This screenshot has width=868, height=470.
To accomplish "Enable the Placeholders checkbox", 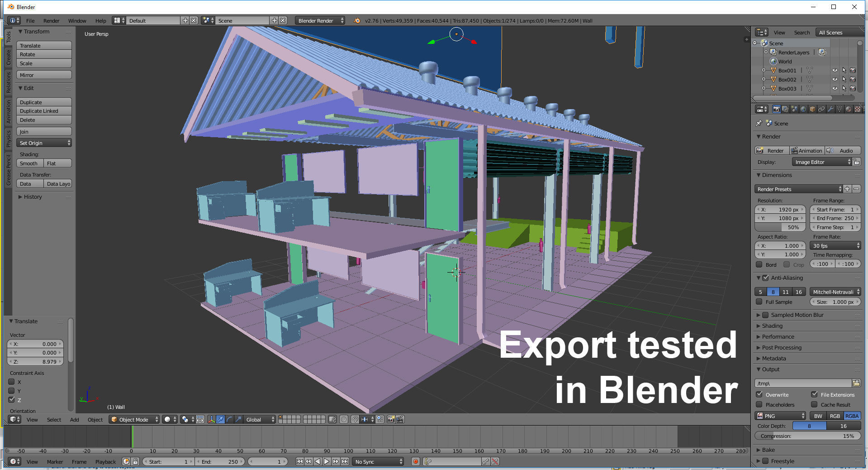I will click(759, 404).
